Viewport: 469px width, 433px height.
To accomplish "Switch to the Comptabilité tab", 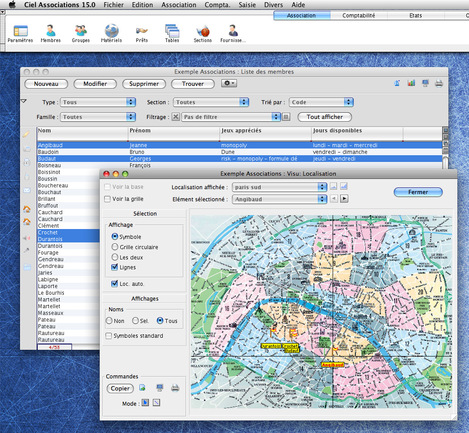I will [x=359, y=15].
